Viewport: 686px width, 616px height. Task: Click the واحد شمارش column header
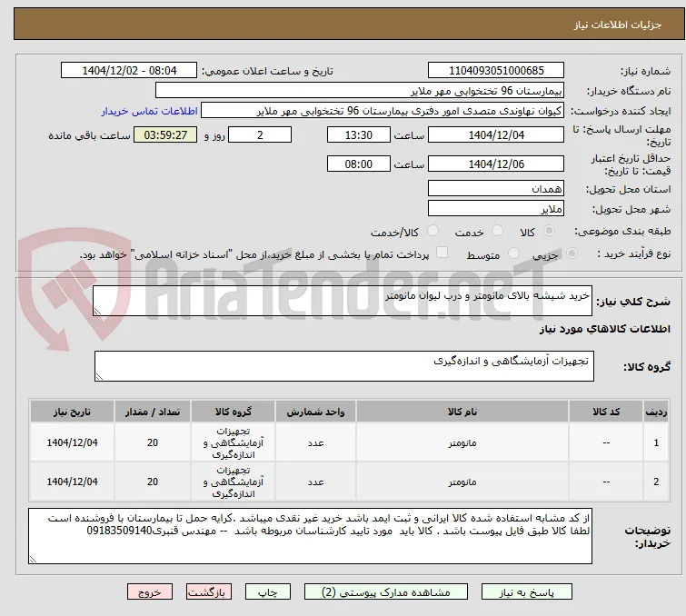(x=315, y=412)
